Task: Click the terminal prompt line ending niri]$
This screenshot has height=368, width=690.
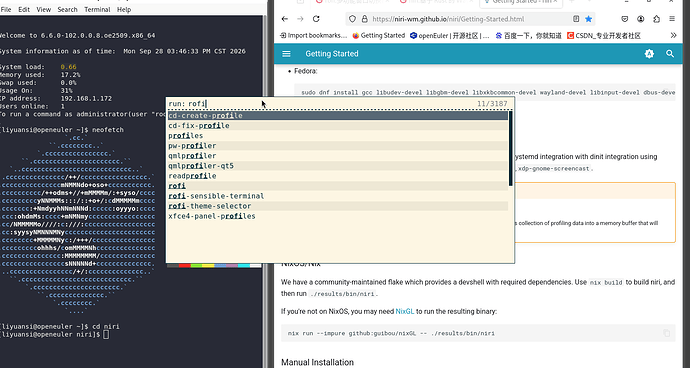Action: click(x=54, y=335)
